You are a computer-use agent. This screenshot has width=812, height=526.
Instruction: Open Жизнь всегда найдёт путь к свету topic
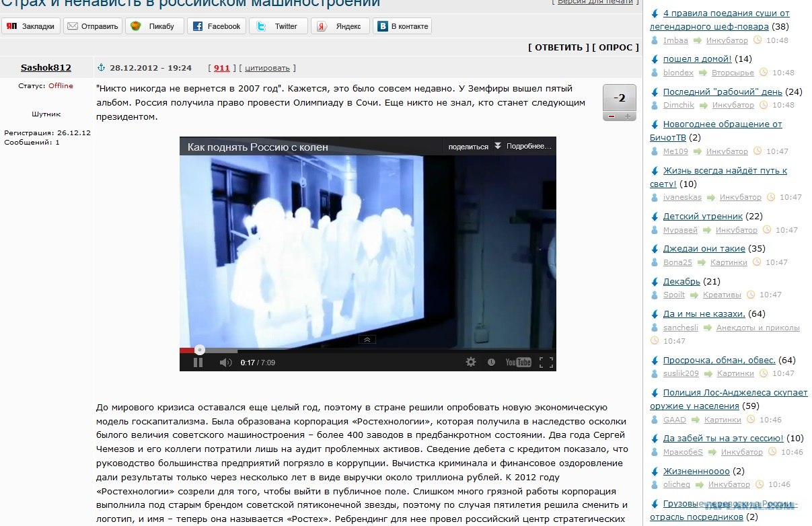click(718, 177)
